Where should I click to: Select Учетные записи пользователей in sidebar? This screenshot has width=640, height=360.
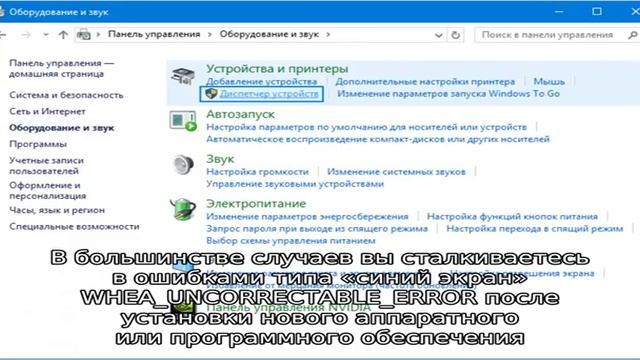[46, 166]
